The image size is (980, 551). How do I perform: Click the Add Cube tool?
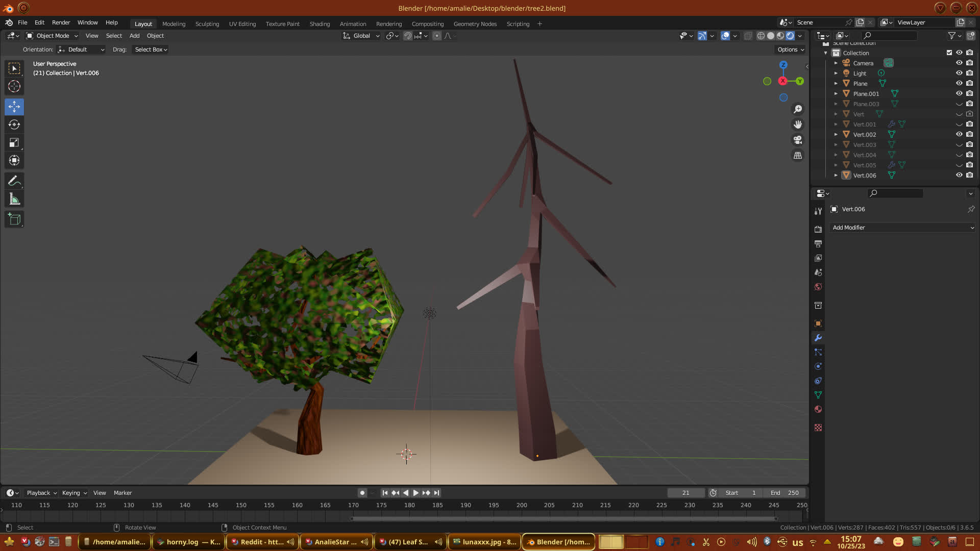(14, 219)
